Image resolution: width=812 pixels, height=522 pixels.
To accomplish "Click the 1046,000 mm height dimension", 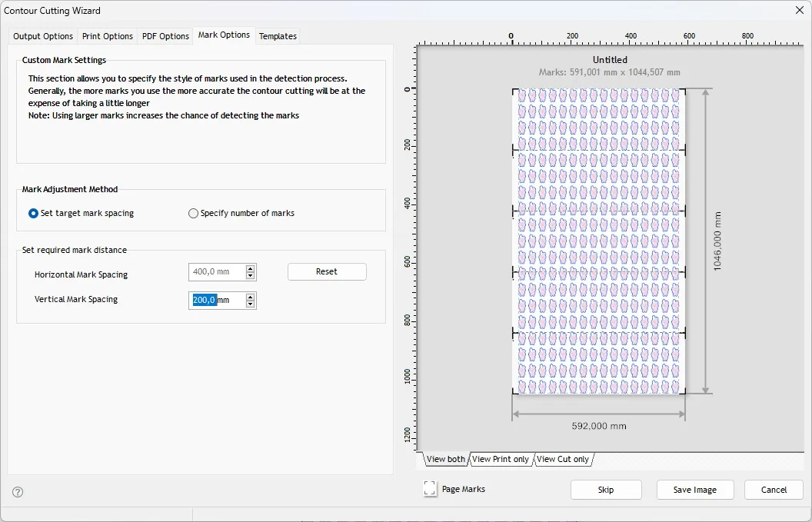I will 717,241.
